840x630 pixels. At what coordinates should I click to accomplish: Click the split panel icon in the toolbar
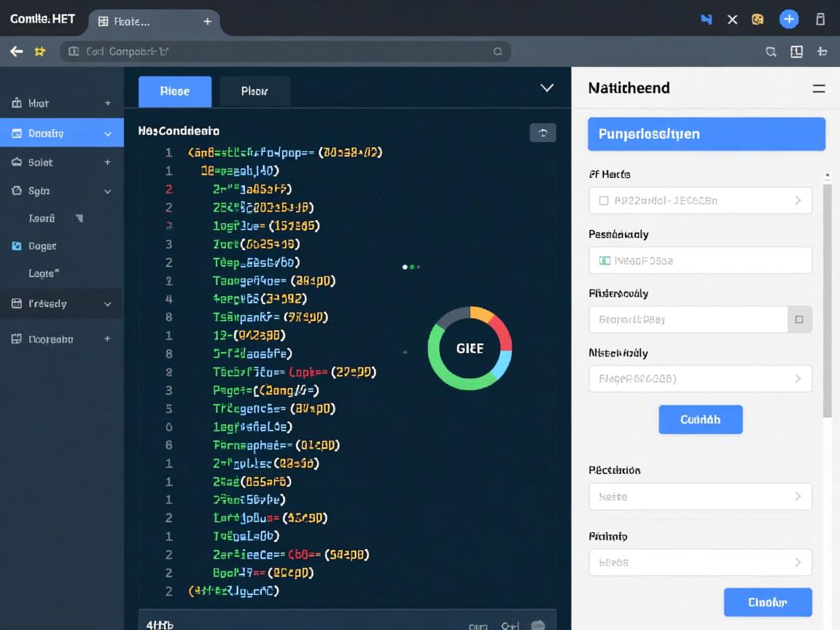796,52
